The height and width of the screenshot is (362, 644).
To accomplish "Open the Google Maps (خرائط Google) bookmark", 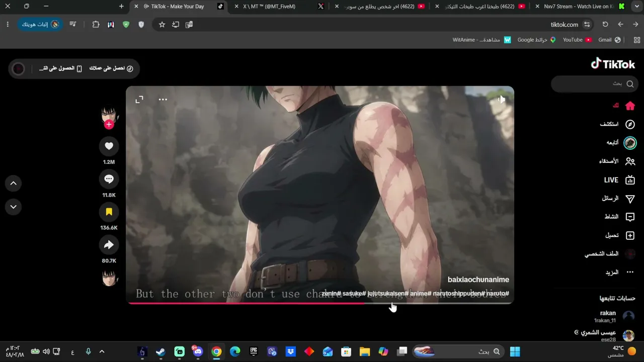I will tap(536, 40).
